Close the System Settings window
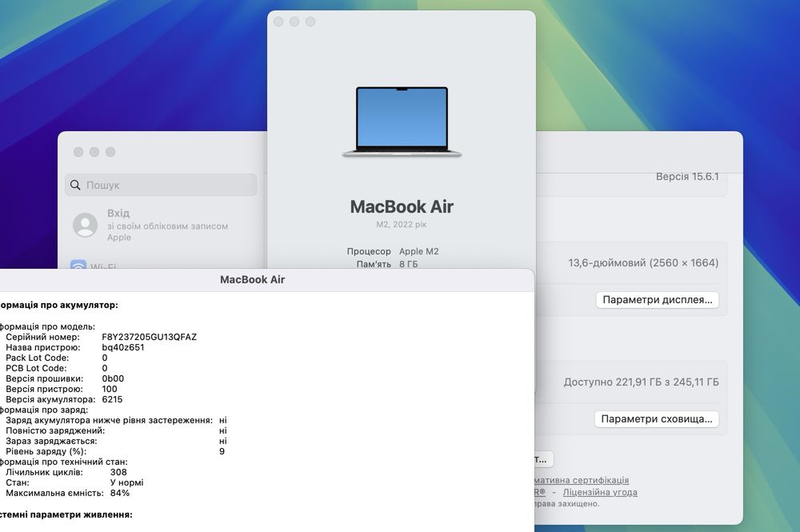800x532 pixels. pyautogui.click(x=78, y=152)
